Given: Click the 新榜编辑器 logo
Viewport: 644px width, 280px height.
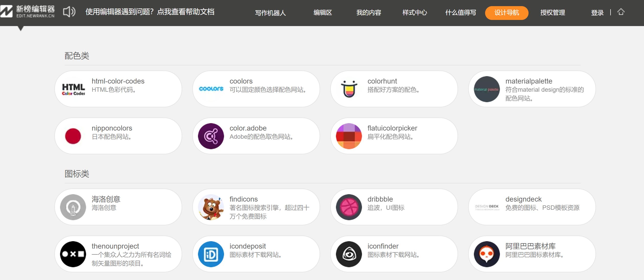Looking at the screenshot, I should tap(28, 12).
